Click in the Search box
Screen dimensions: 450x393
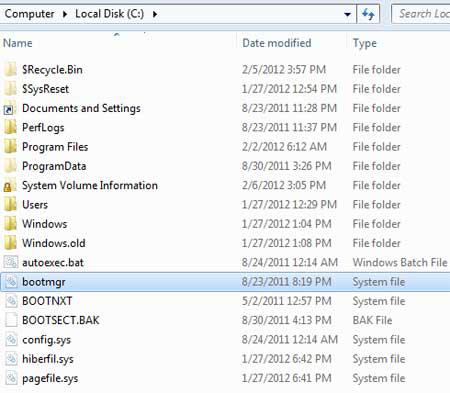tap(422, 14)
